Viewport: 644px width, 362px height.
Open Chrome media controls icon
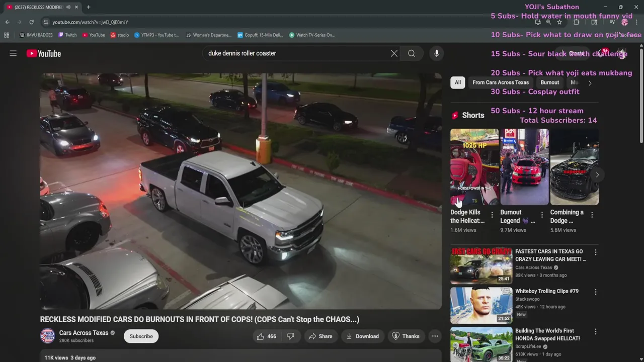point(612,22)
